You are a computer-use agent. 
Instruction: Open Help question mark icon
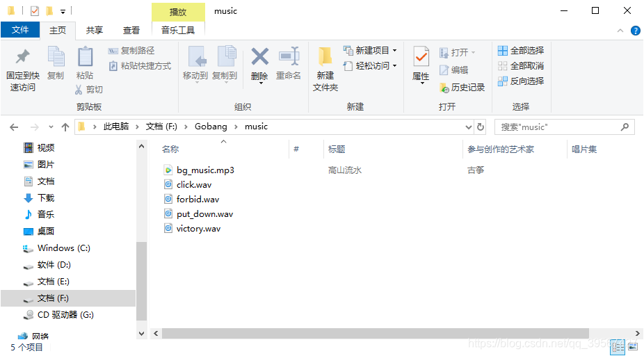point(636,31)
